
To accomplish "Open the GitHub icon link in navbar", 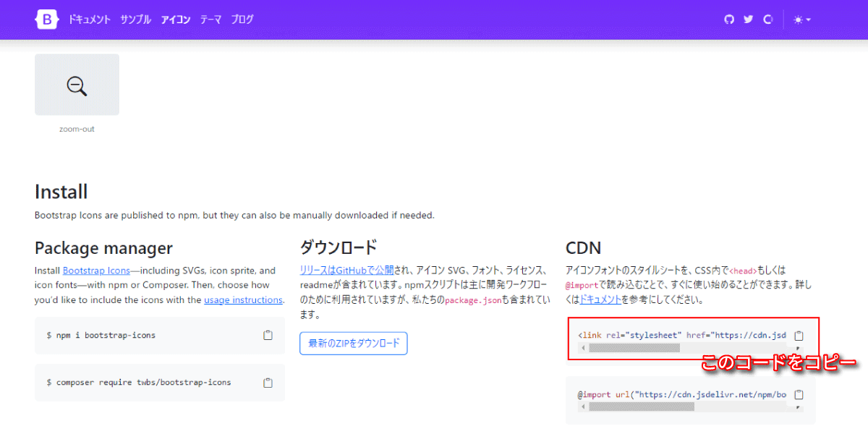I will (729, 20).
